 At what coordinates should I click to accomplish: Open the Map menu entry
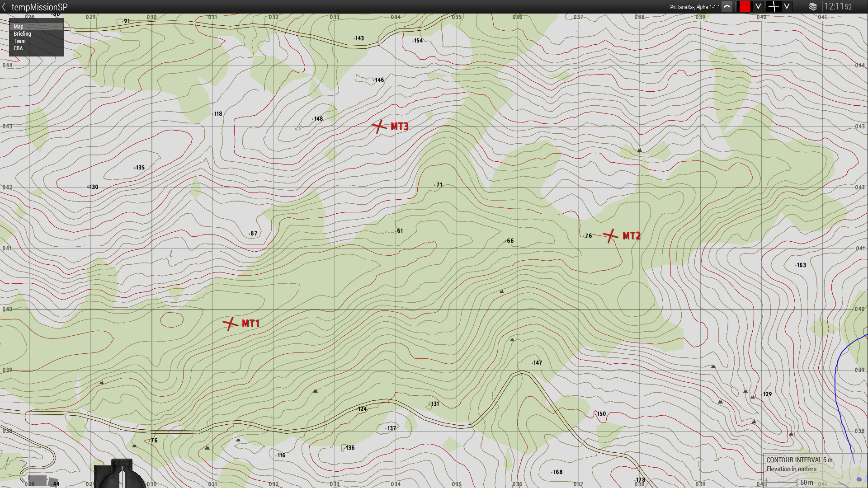click(19, 27)
